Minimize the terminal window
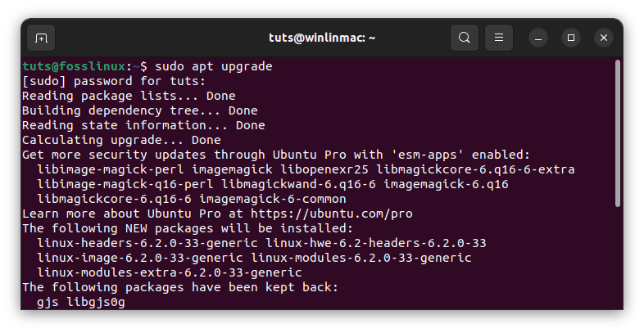The height and width of the screenshot is (333, 644). pos(538,38)
